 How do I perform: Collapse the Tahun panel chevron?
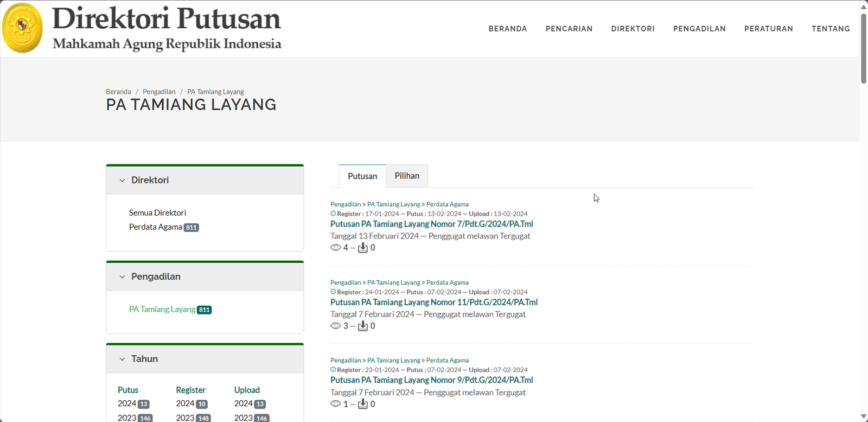pyautogui.click(x=122, y=359)
